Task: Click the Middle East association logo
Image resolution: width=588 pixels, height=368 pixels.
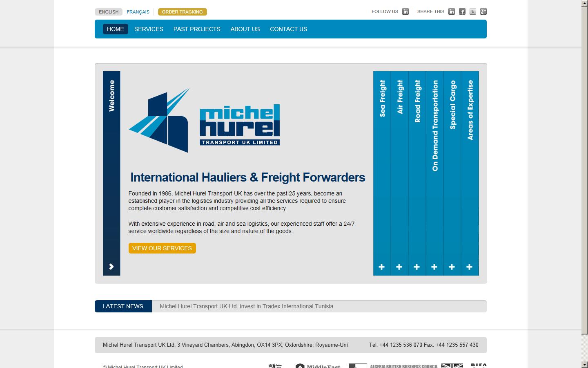Action: [318, 366]
